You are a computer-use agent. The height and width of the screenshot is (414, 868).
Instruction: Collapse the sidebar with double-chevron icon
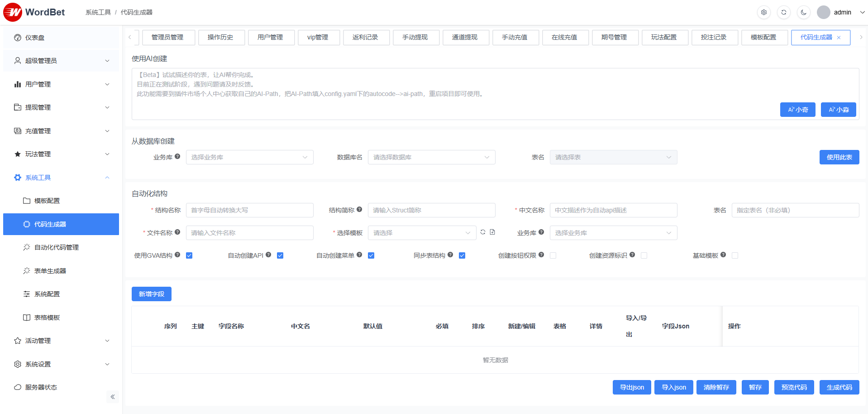113,397
